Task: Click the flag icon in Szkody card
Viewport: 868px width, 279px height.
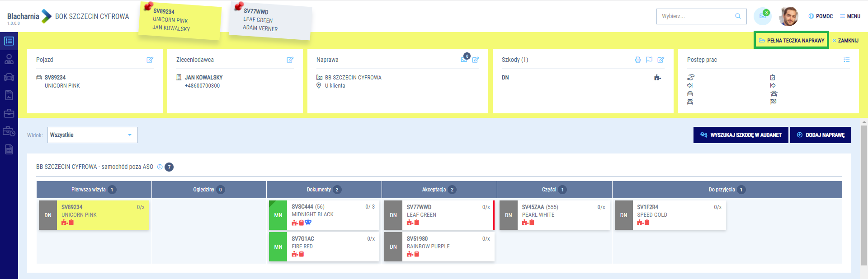Action: click(x=649, y=60)
